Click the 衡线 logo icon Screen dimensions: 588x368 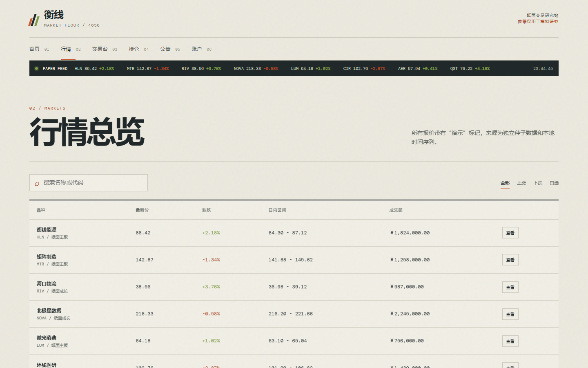pyautogui.click(x=34, y=20)
